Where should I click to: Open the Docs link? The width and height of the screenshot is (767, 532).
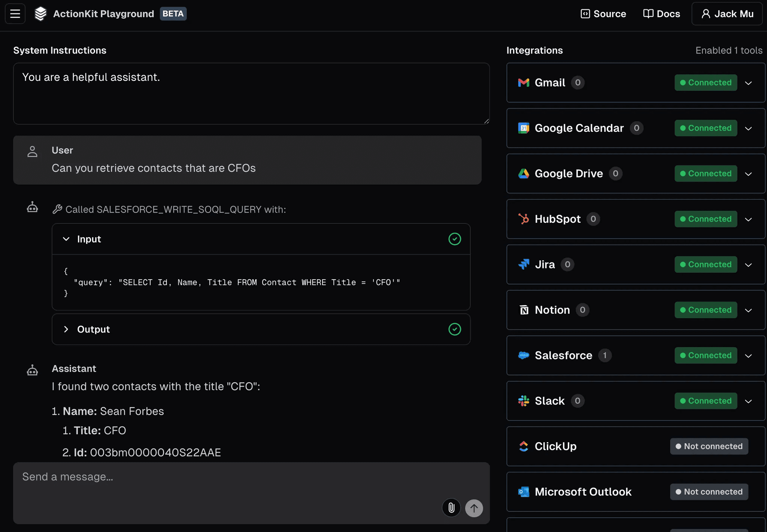tap(661, 14)
